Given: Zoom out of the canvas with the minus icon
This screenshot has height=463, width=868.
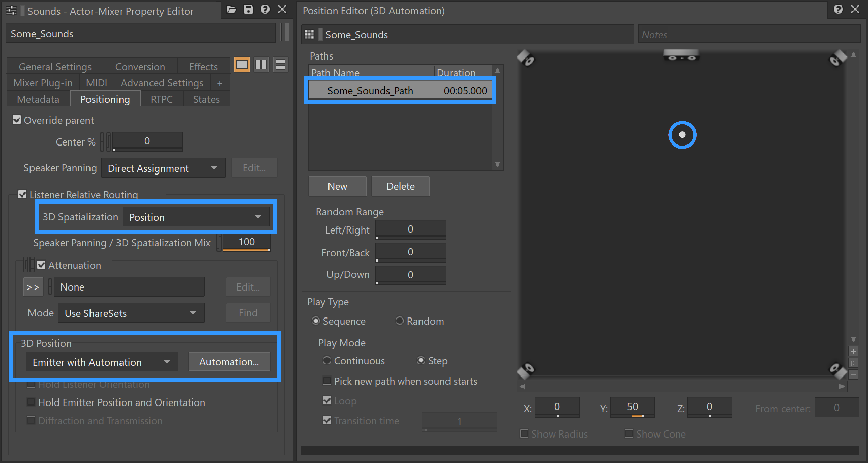Looking at the screenshot, I should click(853, 374).
